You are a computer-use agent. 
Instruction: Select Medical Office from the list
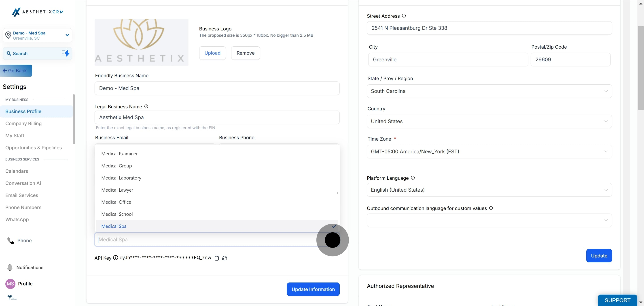(116, 202)
